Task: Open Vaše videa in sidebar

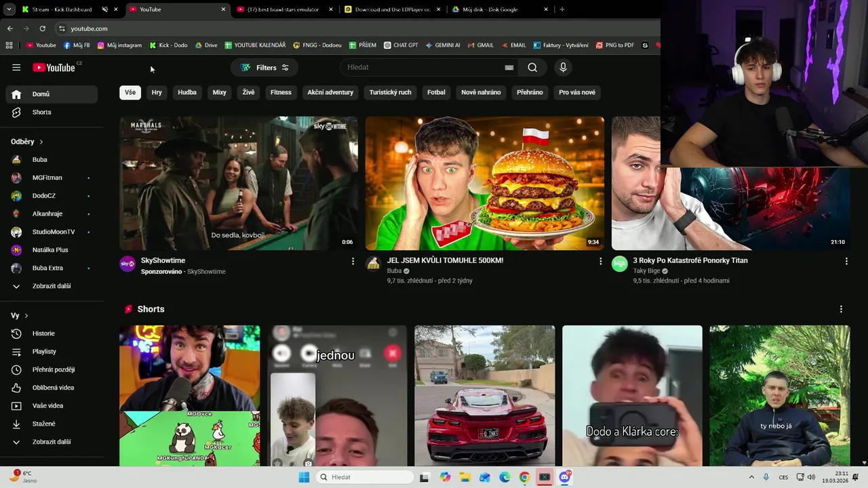Action: (52, 406)
